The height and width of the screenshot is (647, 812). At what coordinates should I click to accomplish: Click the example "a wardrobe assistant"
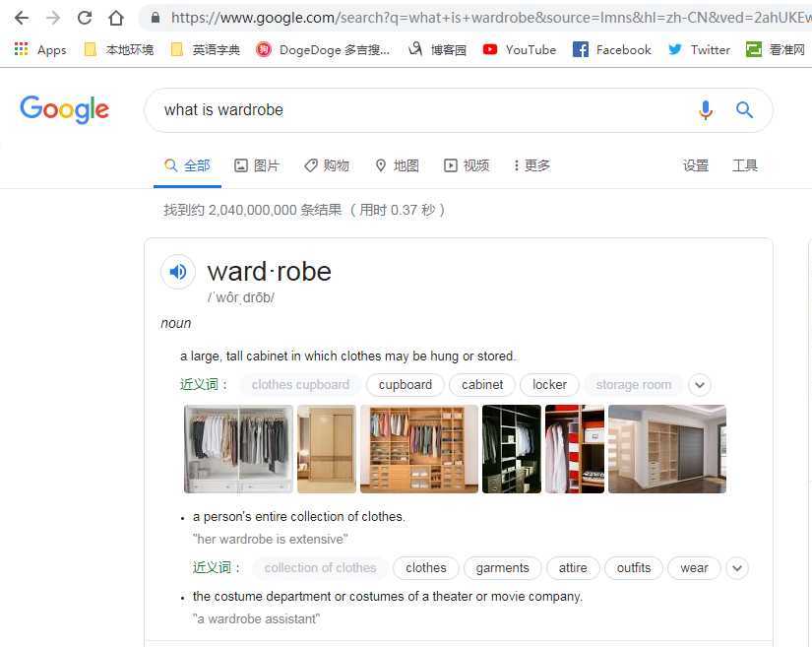[x=256, y=619]
